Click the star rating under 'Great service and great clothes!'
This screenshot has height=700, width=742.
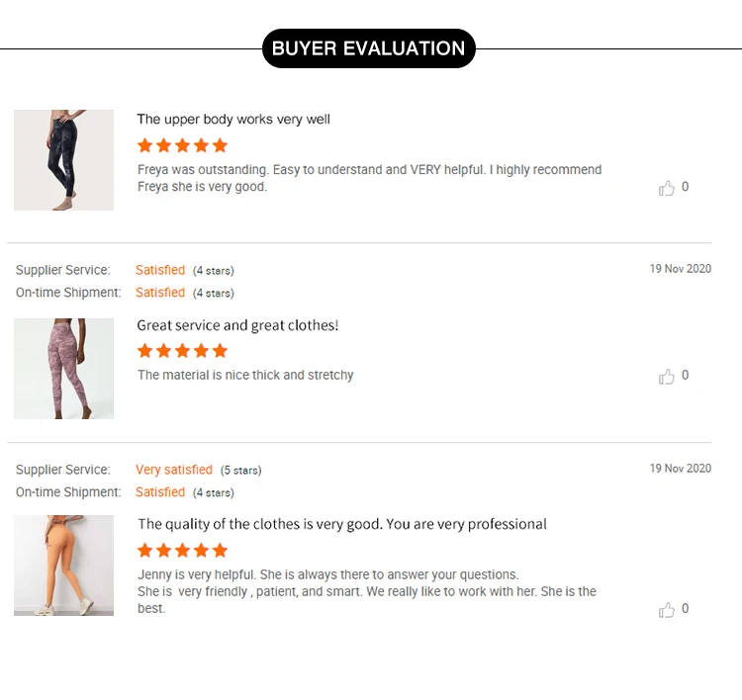[182, 350]
